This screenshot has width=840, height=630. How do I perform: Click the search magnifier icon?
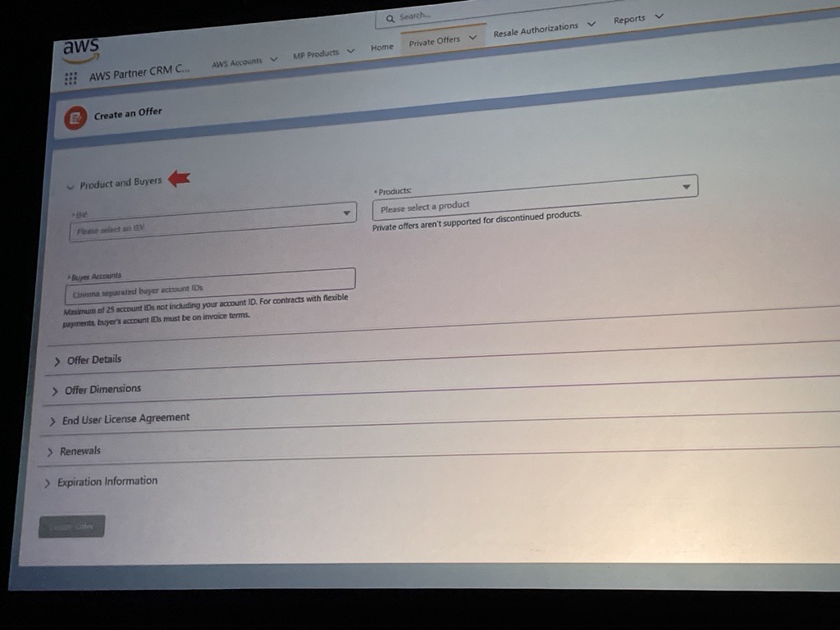click(x=390, y=18)
